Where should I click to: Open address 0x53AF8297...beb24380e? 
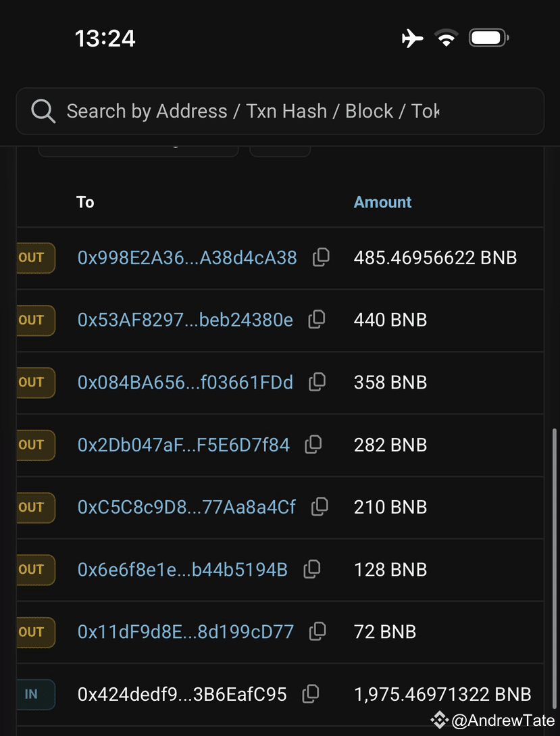[x=185, y=320]
